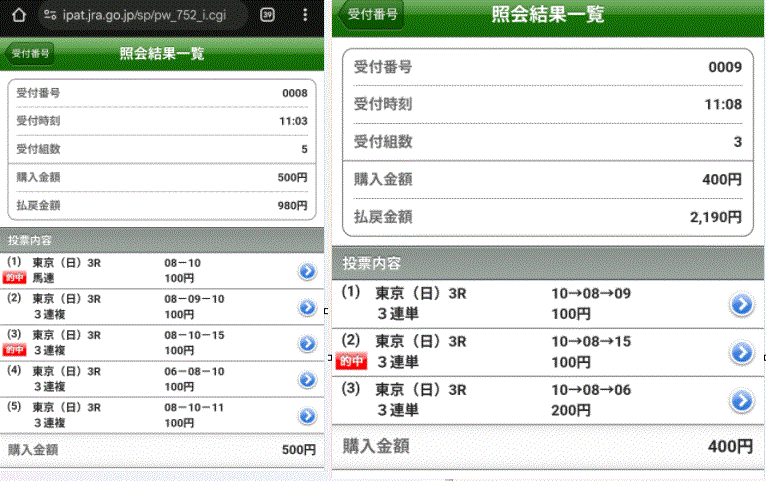Open details arrow for 3連複 08-10-15 bet
Image resolution: width=766 pixels, height=481 pixels.
click(x=307, y=343)
